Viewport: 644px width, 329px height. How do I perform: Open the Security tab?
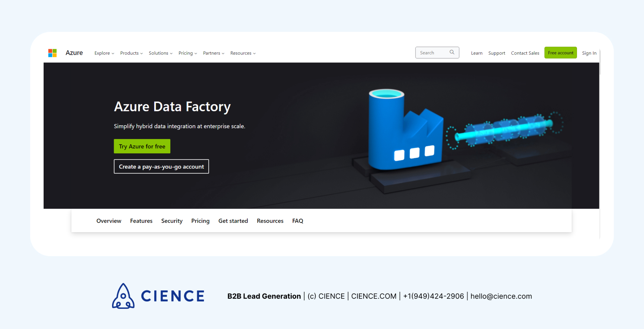pyautogui.click(x=172, y=221)
